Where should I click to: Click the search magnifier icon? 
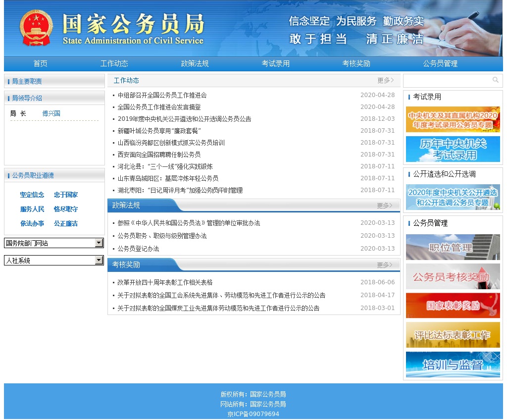tap(495, 80)
